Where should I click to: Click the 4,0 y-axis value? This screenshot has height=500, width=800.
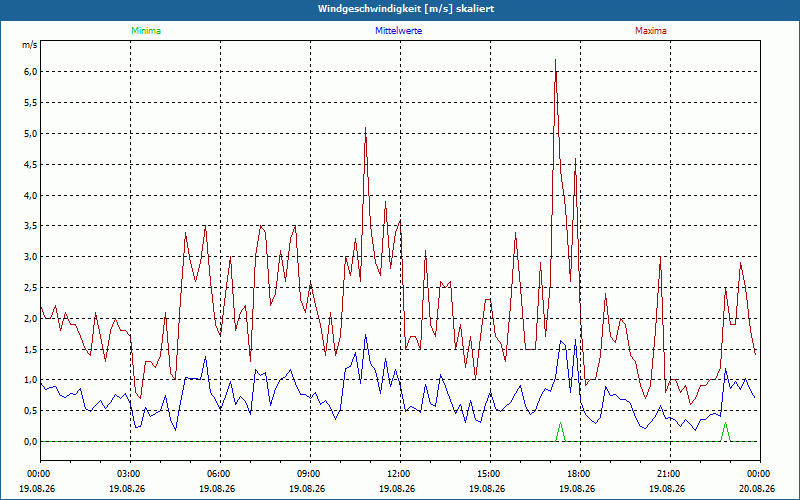click(31, 195)
